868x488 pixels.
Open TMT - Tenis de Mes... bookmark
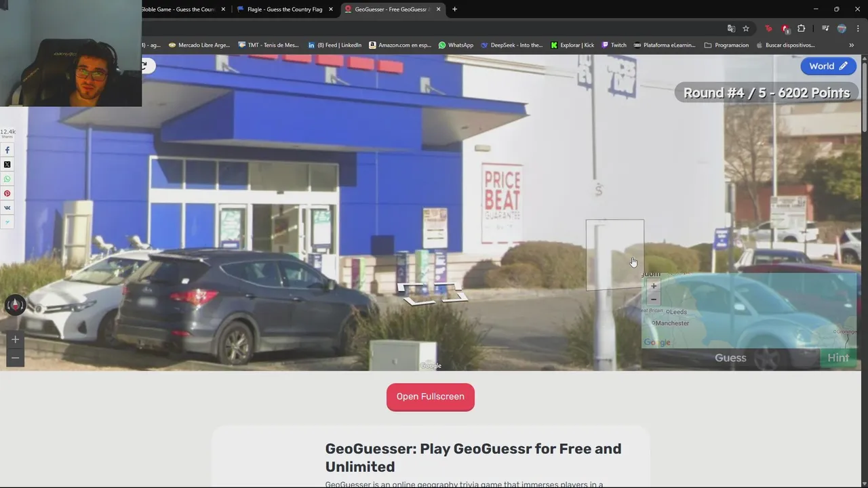pos(269,45)
